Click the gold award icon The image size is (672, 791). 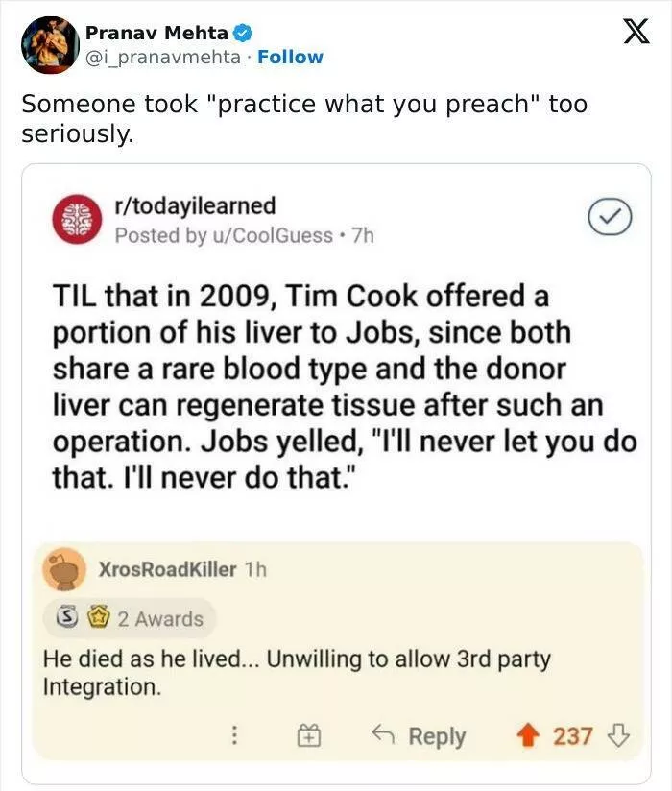click(x=95, y=619)
